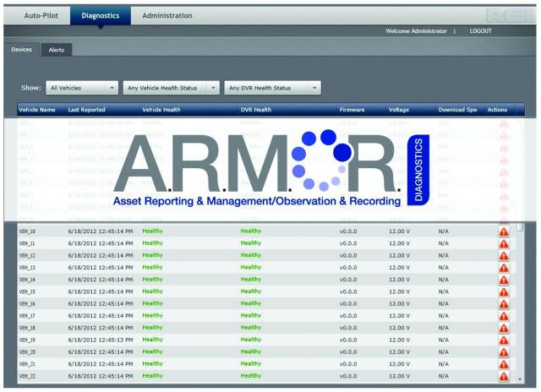541x392 pixels.
Task: Click the table scrollbar down arrow
Action: pos(520,379)
